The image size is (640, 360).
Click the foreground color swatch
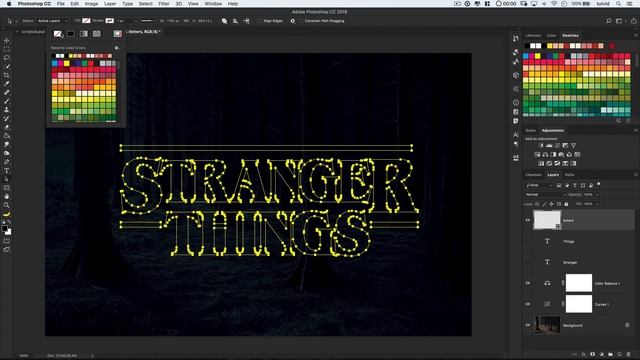(x=4, y=229)
